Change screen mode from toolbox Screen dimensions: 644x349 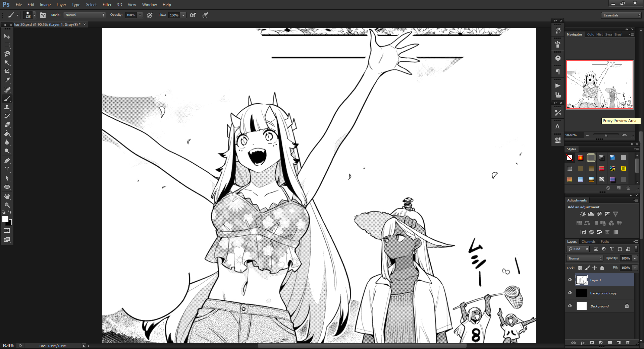pos(7,240)
